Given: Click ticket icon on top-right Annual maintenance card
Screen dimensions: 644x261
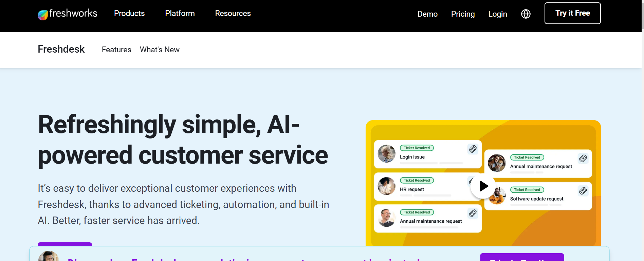Looking at the screenshot, I should click(583, 159).
